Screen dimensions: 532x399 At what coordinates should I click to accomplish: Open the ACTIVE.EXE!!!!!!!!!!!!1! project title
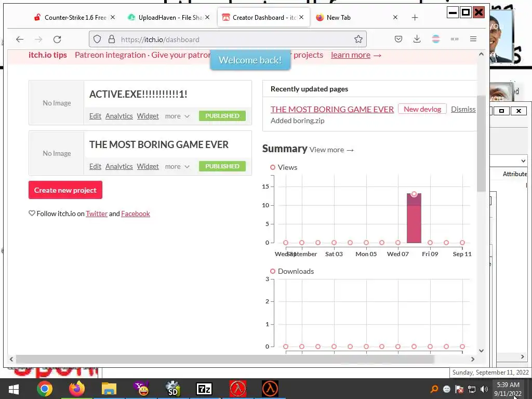138,94
